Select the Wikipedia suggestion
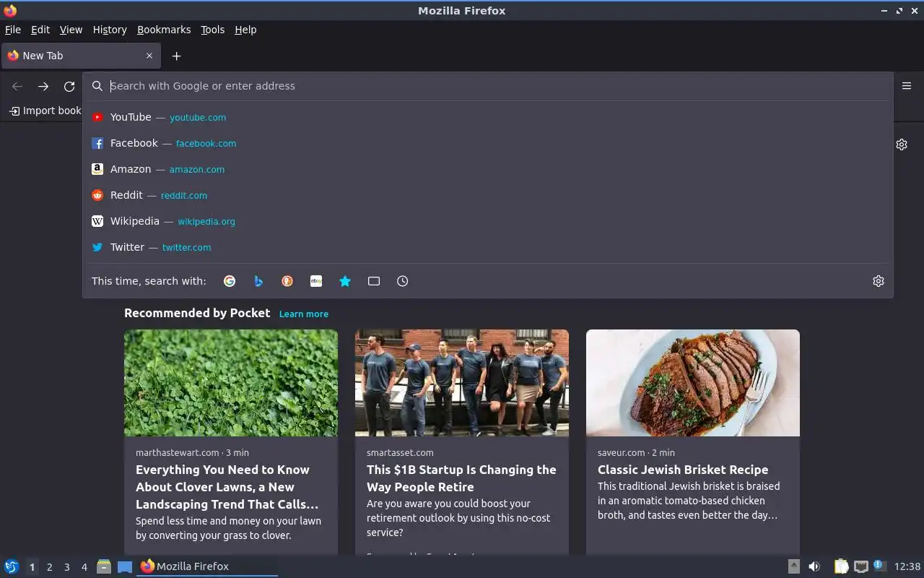The width and height of the screenshot is (924, 578). (488, 221)
